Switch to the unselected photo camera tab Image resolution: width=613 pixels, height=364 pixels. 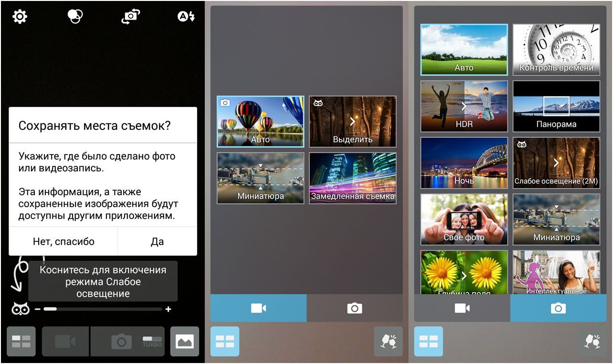click(354, 308)
